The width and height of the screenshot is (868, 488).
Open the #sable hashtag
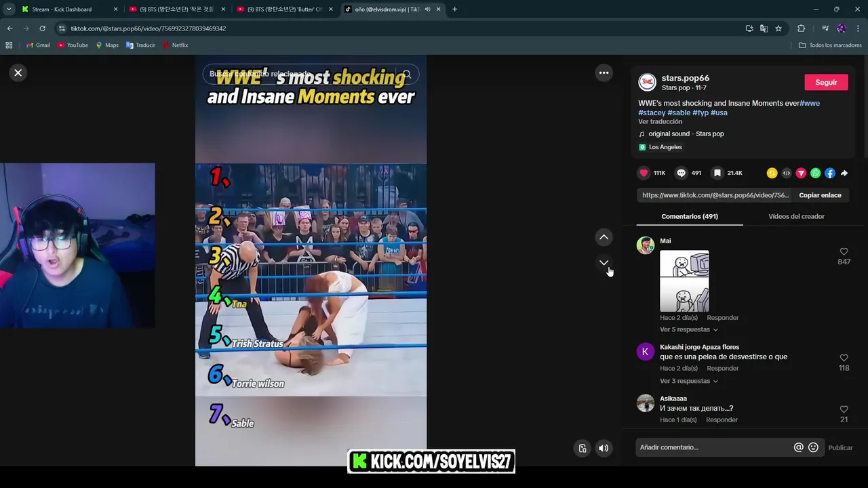[x=679, y=113]
